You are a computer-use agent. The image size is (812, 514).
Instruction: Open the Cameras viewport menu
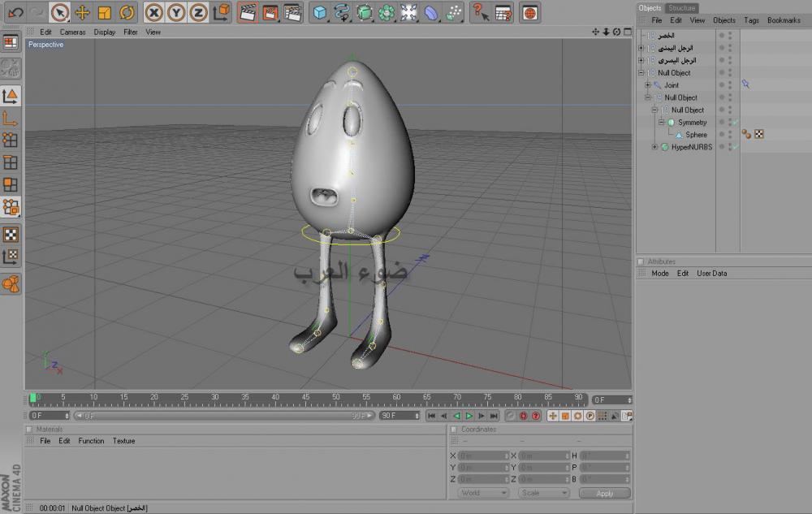pos(72,32)
